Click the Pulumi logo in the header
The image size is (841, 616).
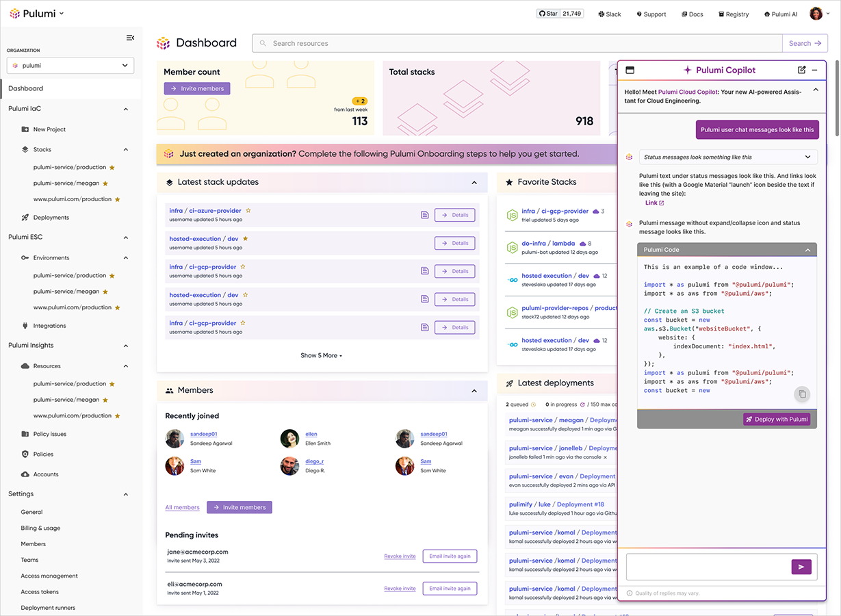click(x=33, y=14)
